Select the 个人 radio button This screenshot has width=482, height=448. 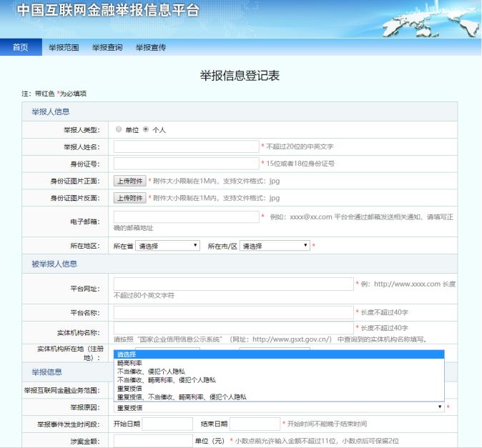pos(146,129)
